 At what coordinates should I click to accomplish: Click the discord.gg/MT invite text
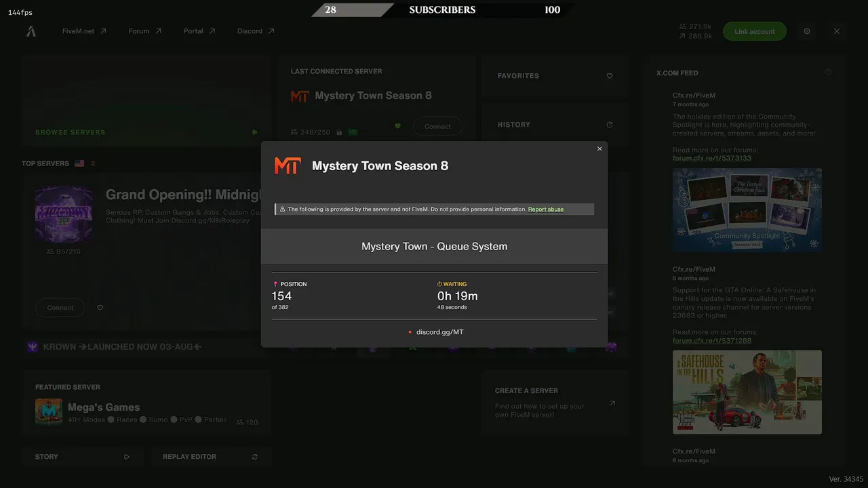440,332
